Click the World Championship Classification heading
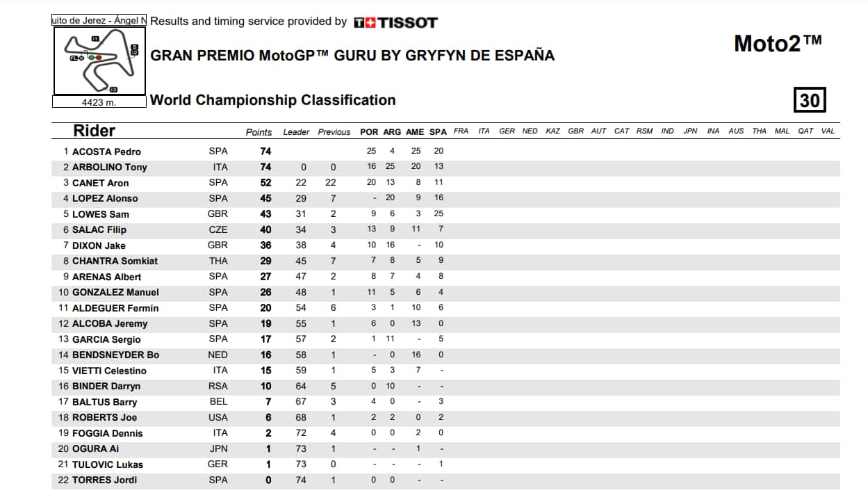 point(272,100)
